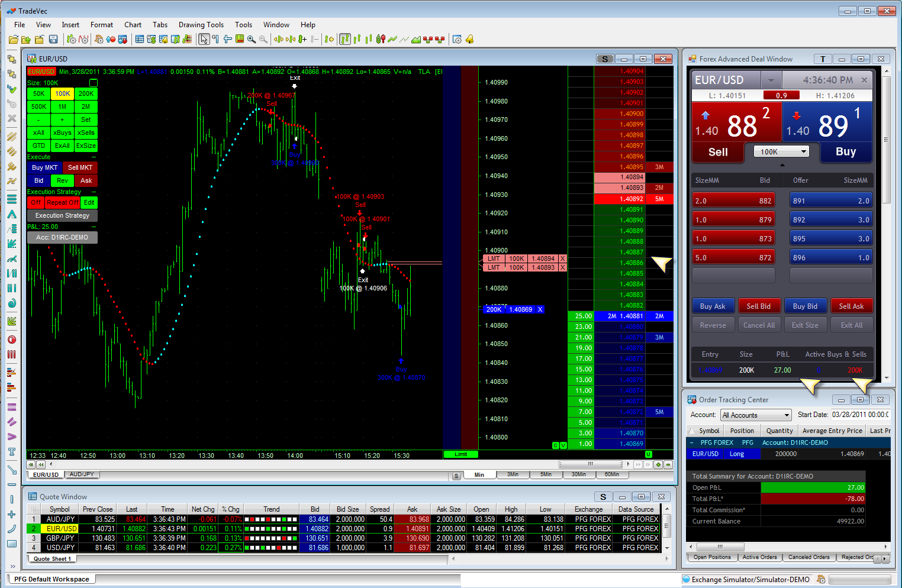Click the open folder icon in toolbar
902x588 pixels.
pyautogui.click(x=13, y=40)
